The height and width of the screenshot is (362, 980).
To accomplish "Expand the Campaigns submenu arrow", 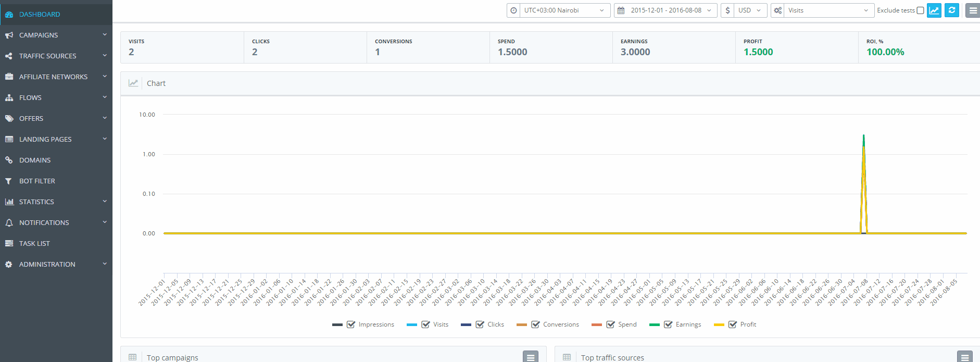I will click(105, 35).
